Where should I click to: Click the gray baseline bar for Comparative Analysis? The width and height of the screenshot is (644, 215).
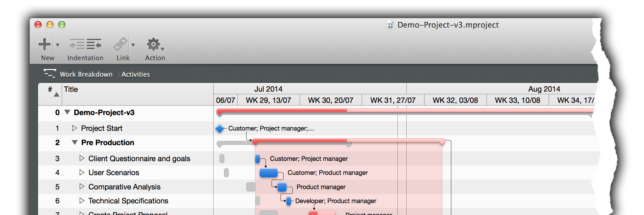(251, 187)
